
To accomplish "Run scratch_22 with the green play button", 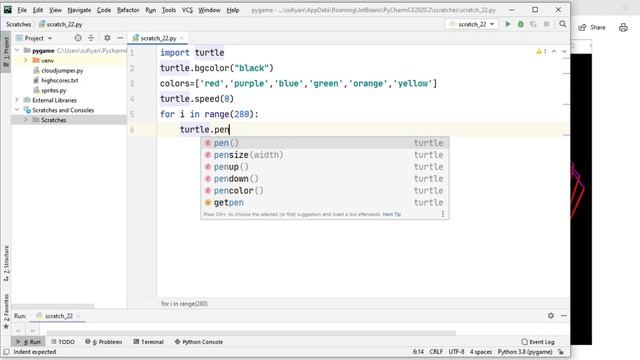I will [508, 24].
